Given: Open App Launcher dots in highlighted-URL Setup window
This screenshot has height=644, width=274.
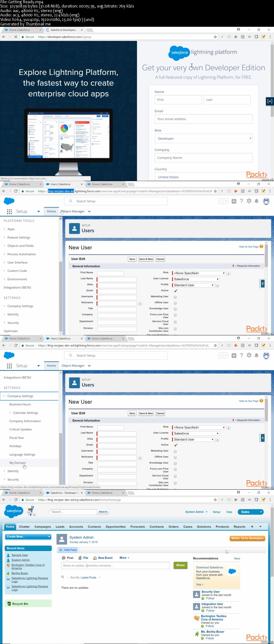Looking at the screenshot, I should (9, 212).
